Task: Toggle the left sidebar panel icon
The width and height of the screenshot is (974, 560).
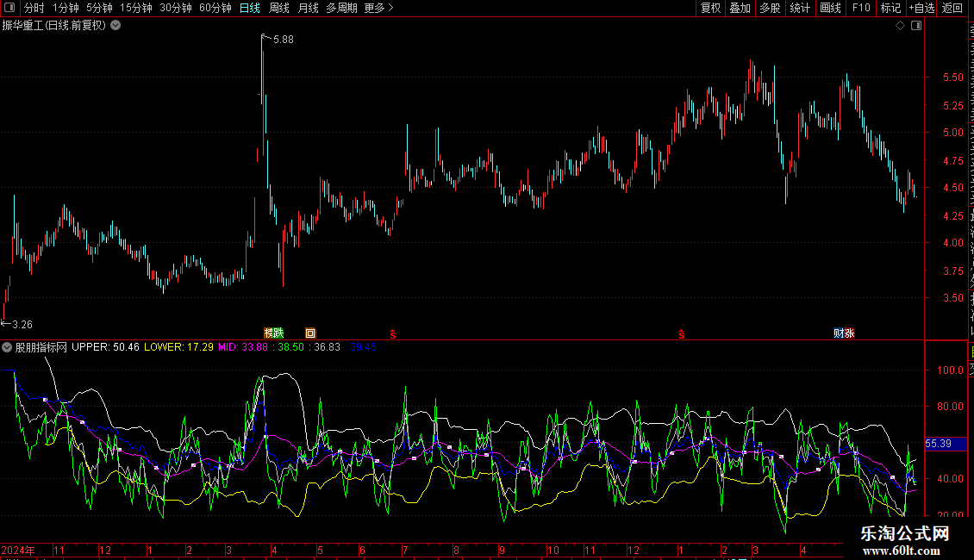Action: click(9, 8)
